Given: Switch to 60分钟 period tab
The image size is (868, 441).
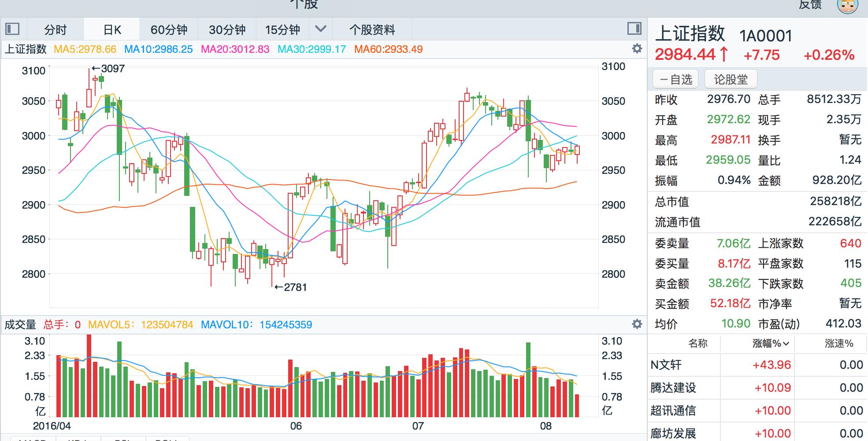Looking at the screenshot, I should point(169,29).
